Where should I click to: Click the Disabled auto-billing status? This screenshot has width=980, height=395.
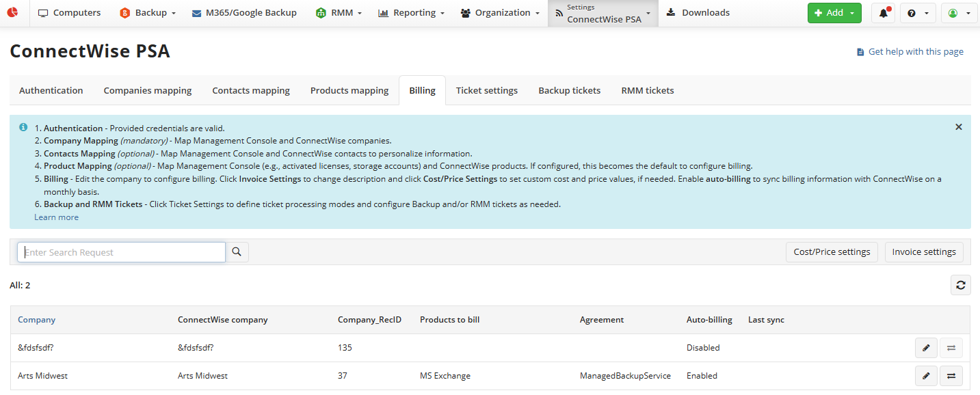coord(703,348)
